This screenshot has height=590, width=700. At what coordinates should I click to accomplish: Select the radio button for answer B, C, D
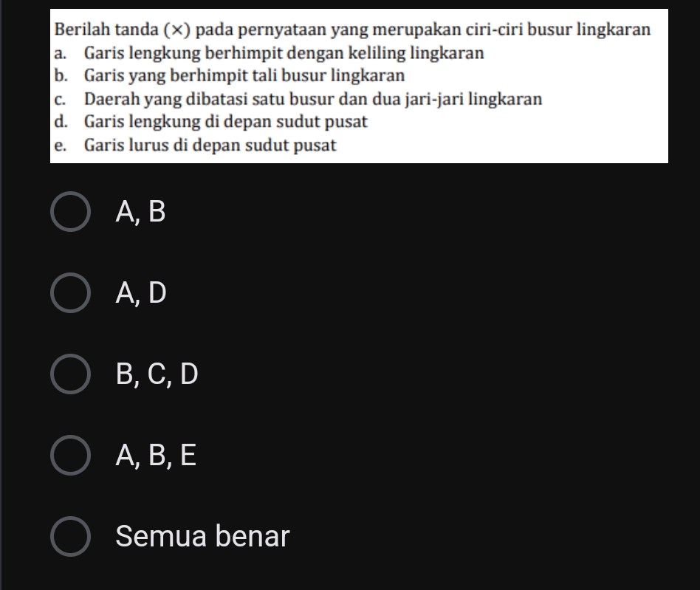point(70,375)
